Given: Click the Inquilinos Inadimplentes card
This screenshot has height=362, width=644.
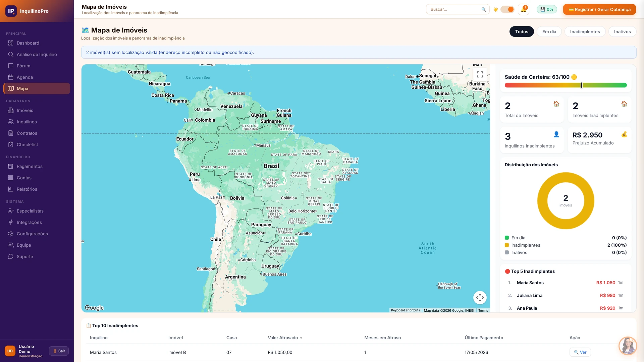Looking at the screenshot, I should 532,140.
